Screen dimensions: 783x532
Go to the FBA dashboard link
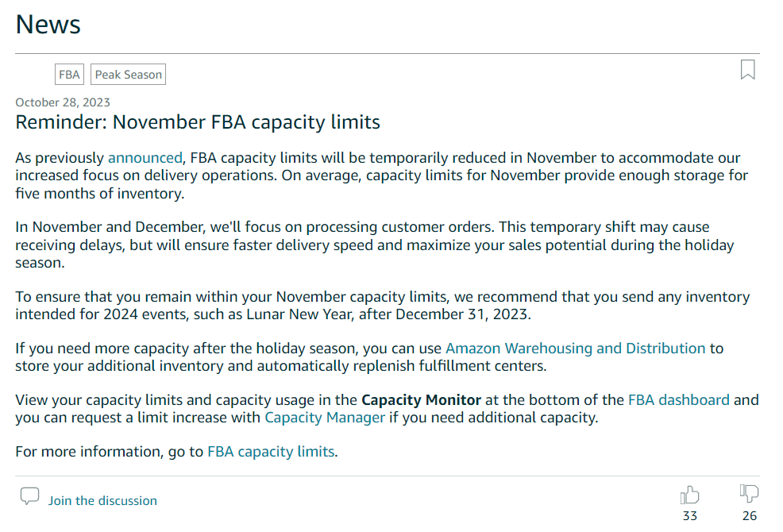coord(679,400)
